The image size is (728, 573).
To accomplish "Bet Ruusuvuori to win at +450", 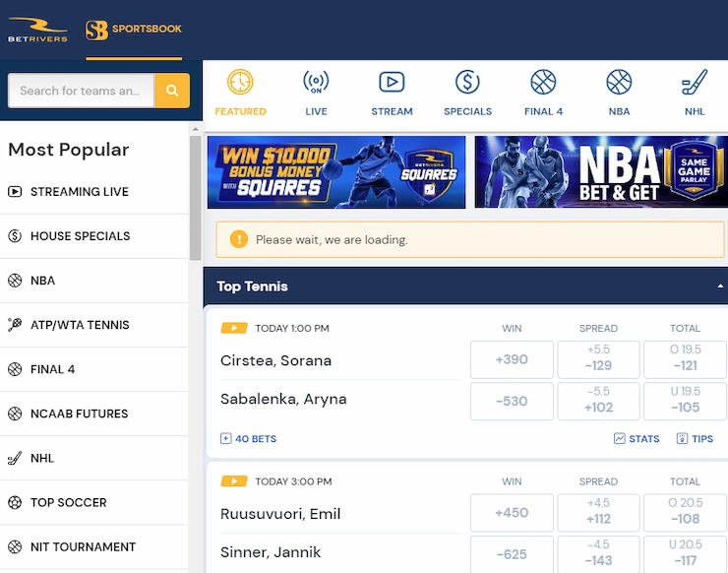I will coord(512,513).
